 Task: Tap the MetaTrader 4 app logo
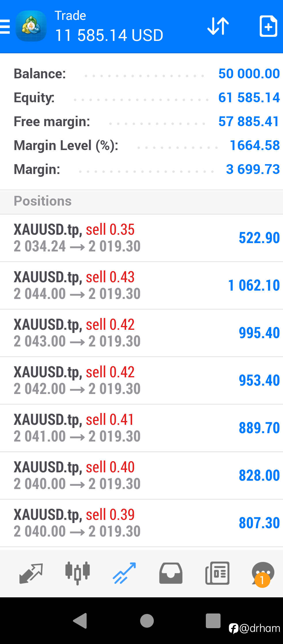31,26
